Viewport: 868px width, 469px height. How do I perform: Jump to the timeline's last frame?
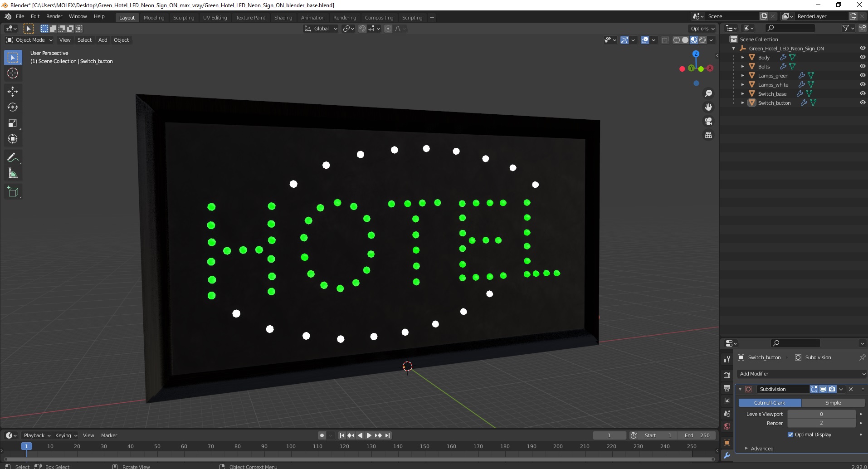tap(387, 435)
